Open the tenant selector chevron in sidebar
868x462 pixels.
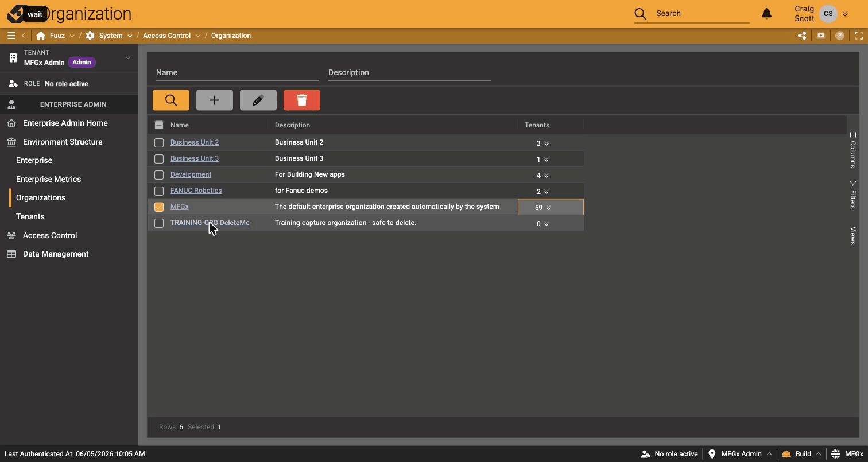click(128, 57)
